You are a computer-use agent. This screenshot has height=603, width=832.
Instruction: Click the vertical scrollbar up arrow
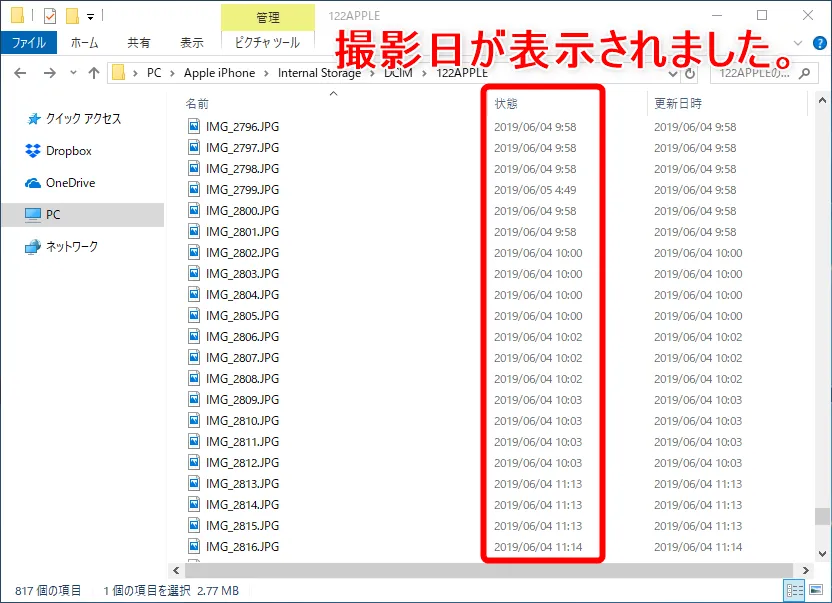pyautogui.click(x=822, y=100)
